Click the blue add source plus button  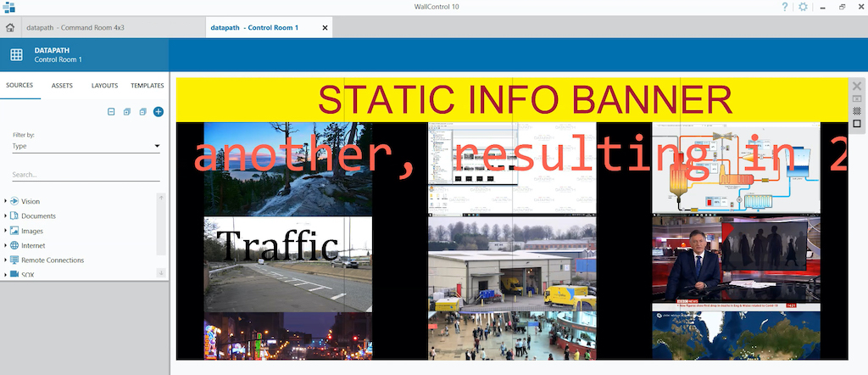point(159,112)
